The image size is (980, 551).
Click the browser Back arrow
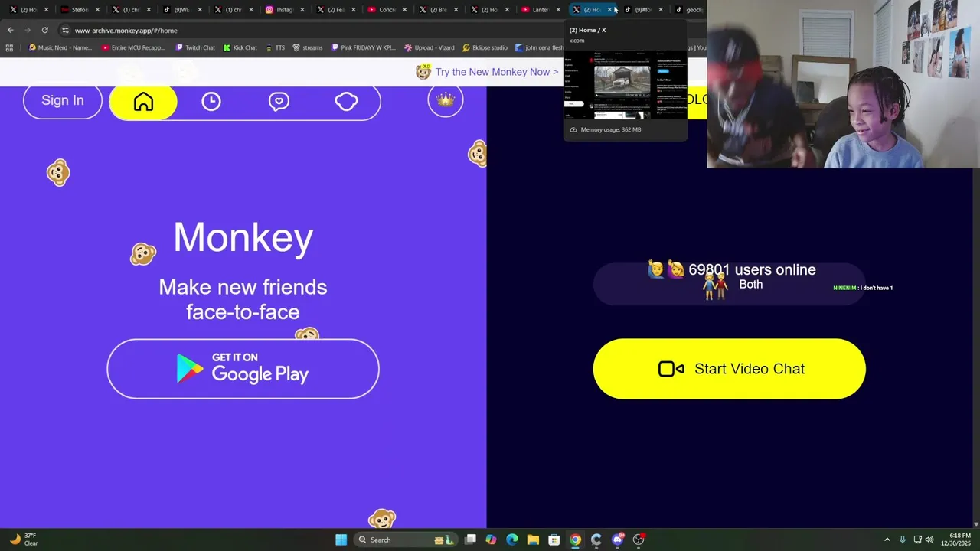point(10,30)
